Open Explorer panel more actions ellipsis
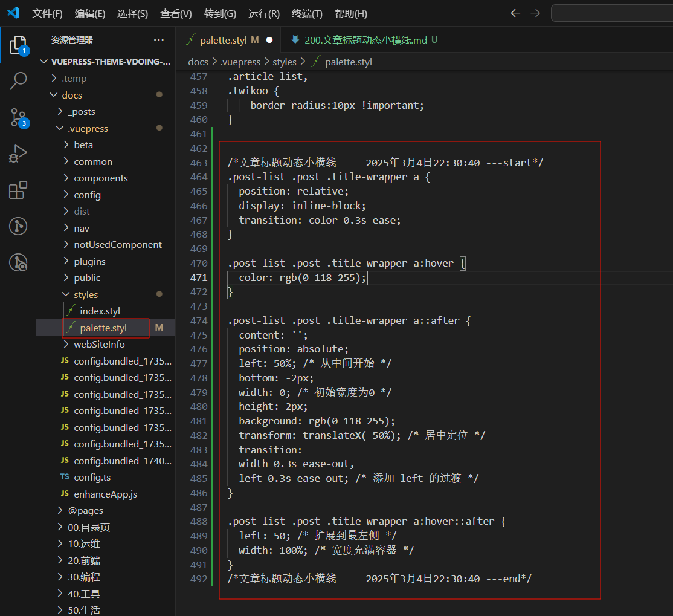Screen dimensions: 673x616 click(159, 40)
